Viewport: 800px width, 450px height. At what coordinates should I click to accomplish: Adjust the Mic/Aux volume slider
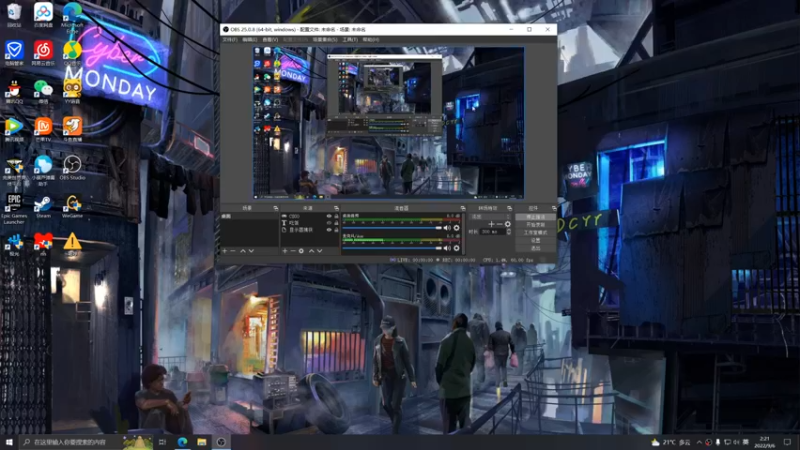pyautogui.click(x=392, y=248)
